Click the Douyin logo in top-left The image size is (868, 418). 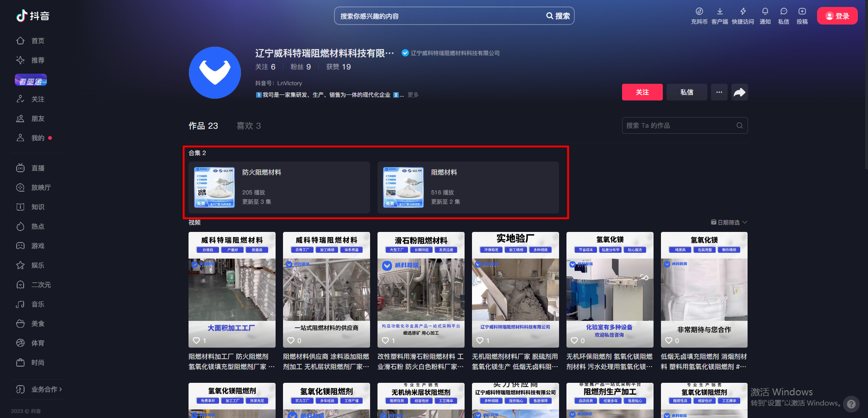click(x=32, y=16)
